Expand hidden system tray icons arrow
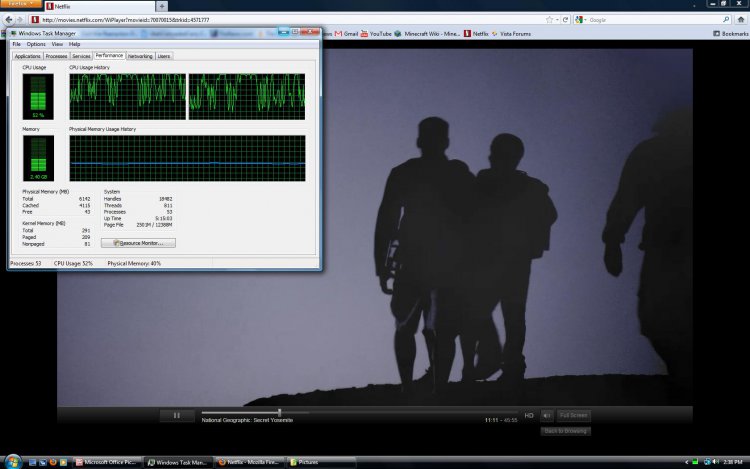The image size is (750, 469). 687,462
